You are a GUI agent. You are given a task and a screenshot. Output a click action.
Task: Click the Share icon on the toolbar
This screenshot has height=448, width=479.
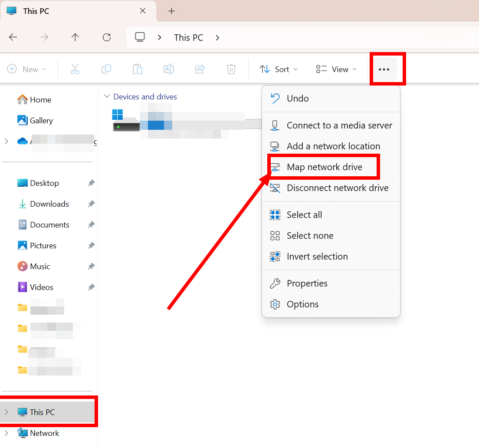point(200,69)
